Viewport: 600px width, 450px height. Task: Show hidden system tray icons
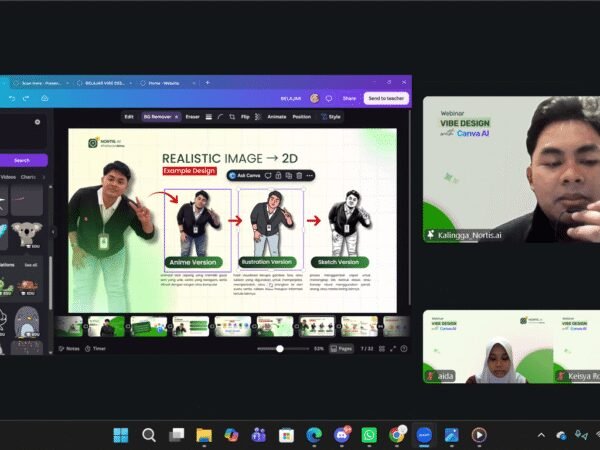[x=541, y=435]
